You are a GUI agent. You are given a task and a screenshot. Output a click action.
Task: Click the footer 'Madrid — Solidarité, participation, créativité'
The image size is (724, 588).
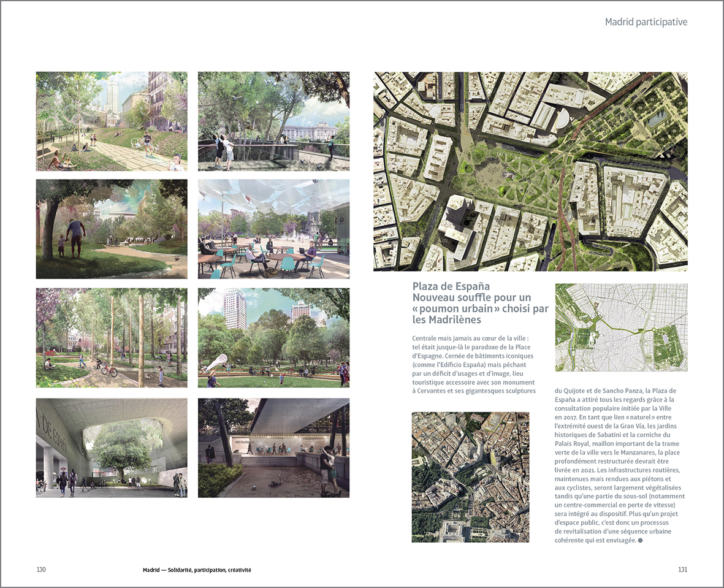click(197, 570)
